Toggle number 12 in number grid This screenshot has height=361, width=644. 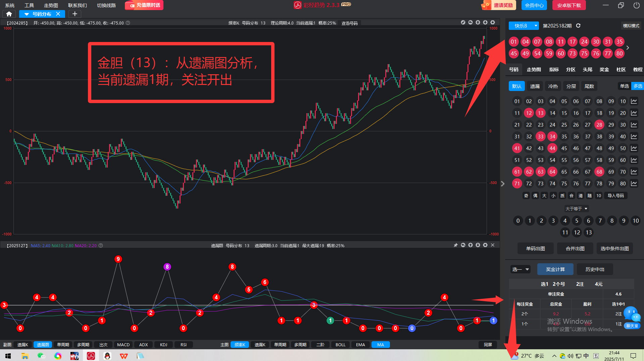coord(529,113)
